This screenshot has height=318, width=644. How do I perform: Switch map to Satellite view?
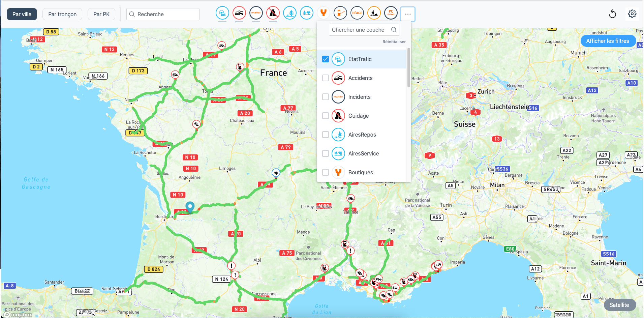click(x=619, y=305)
